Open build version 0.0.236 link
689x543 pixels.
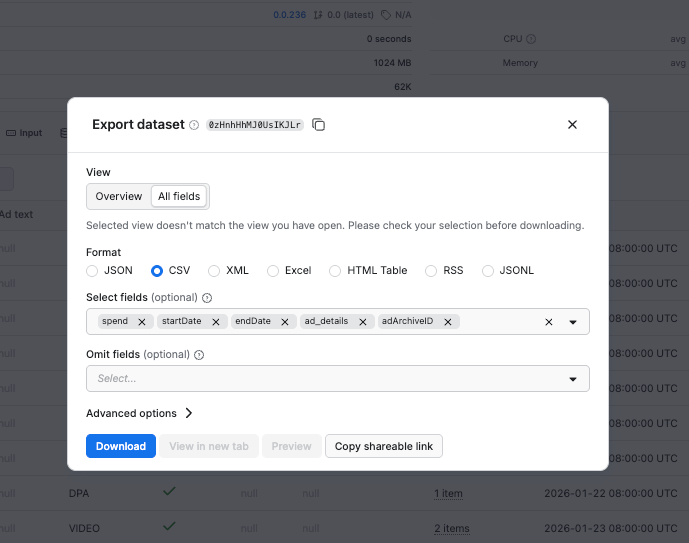[290, 15]
